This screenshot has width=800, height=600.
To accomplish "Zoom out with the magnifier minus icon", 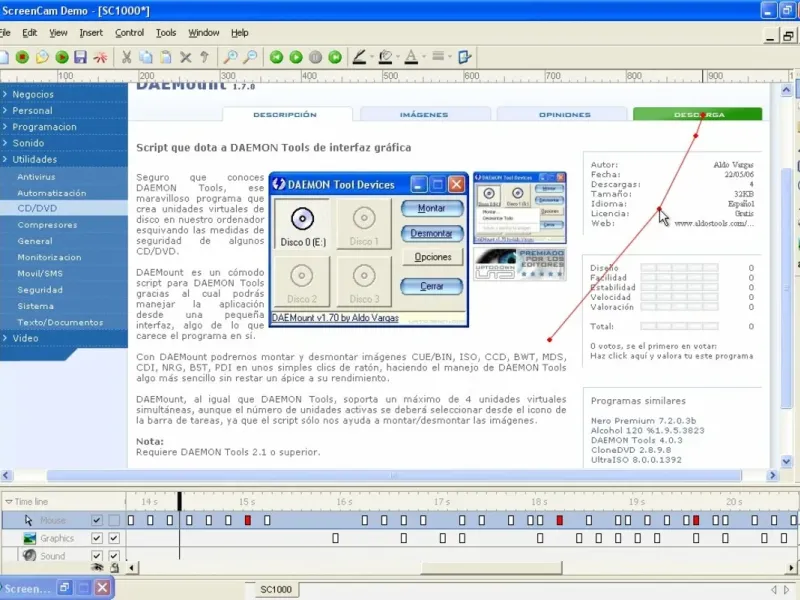I will click(x=250, y=57).
